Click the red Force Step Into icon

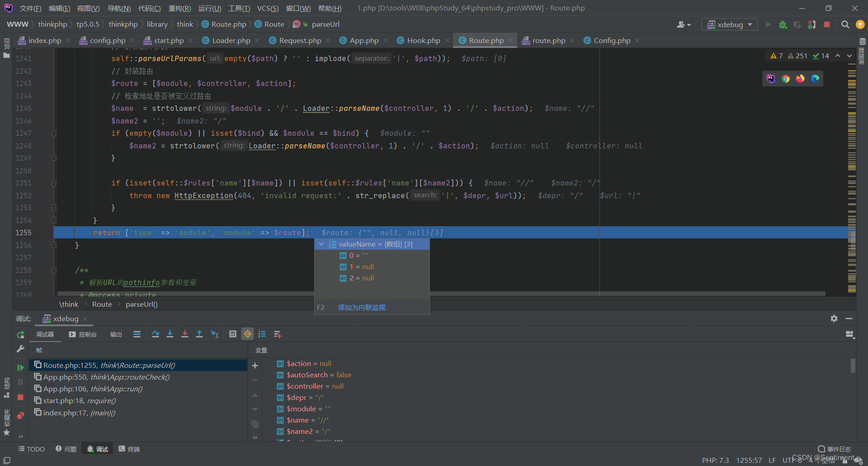[185, 334]
